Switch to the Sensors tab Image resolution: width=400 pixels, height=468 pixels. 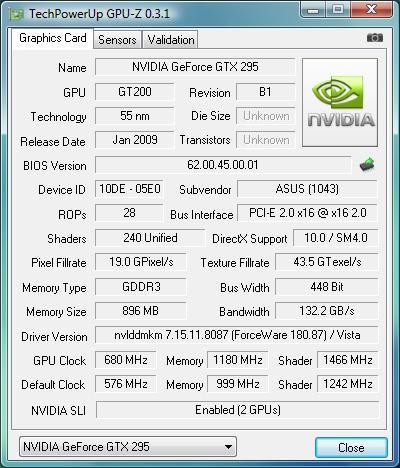[x=117, y=40]
